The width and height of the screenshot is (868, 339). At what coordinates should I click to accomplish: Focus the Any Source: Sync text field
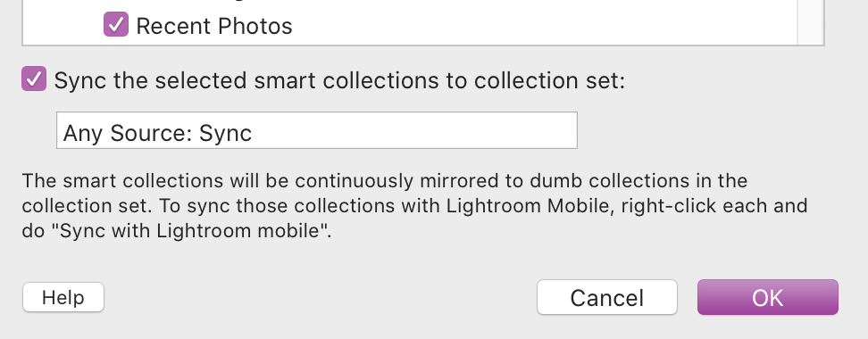[317, 130]
